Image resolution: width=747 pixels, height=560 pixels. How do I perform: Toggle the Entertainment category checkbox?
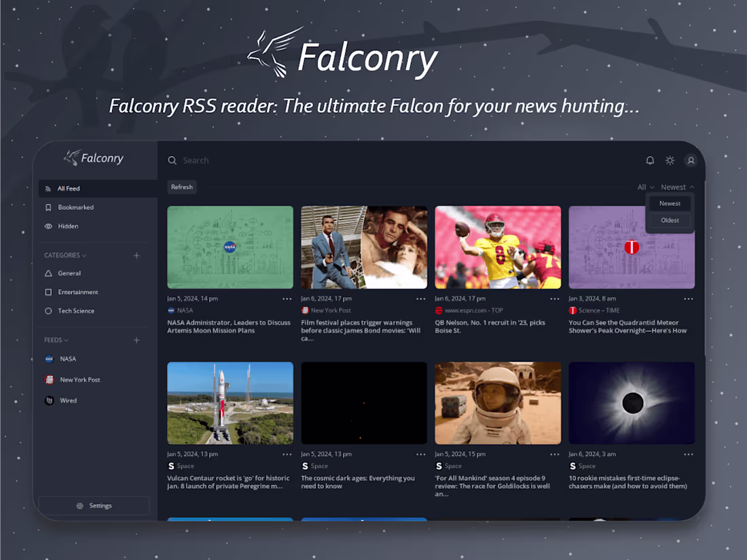tap(48, 292)
